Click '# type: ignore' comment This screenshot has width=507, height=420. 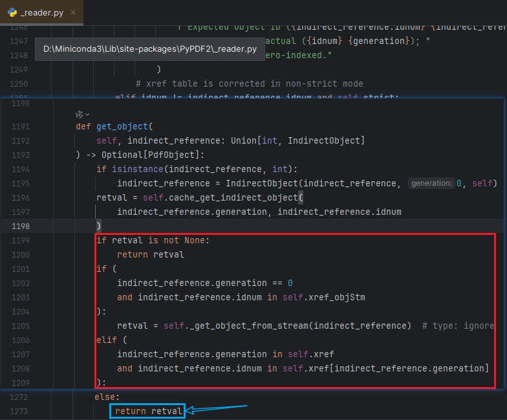pyautogui.click(x=458, y=326)
